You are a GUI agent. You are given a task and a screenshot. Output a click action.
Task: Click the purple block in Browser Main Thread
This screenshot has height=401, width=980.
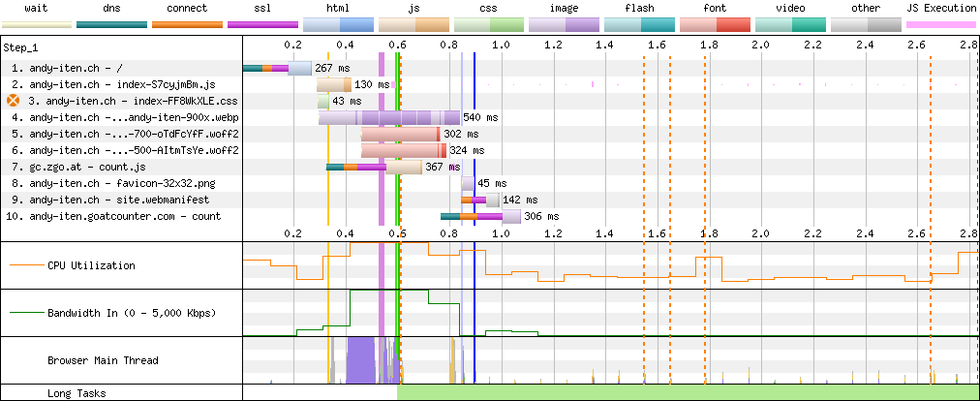click(360, 359)
